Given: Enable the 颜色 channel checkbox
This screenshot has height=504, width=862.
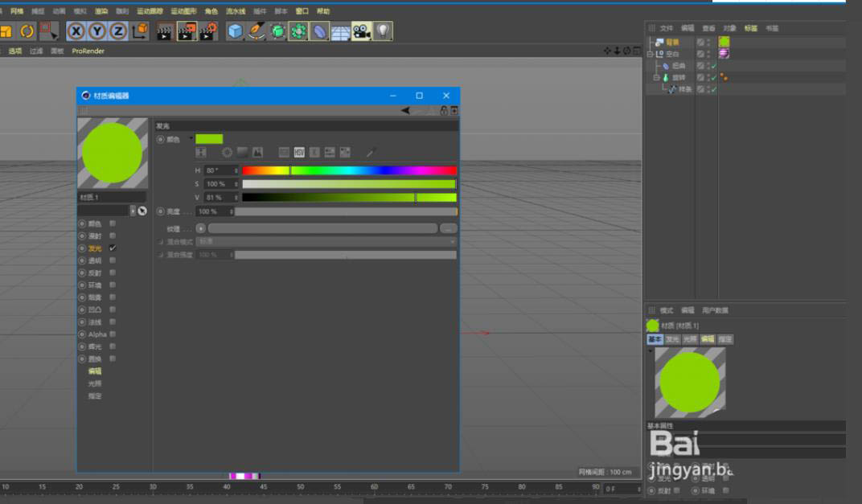Looking at the screenshot, I should pos(113,223).
